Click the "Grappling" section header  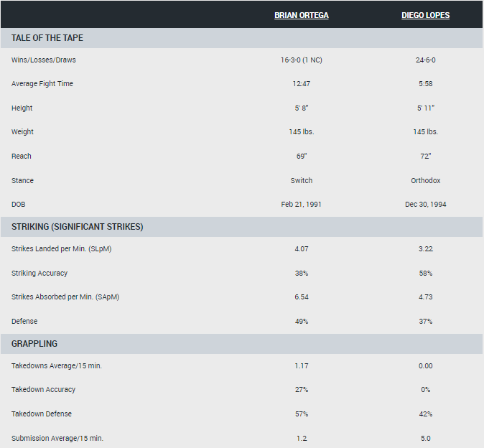coord(34,344)
